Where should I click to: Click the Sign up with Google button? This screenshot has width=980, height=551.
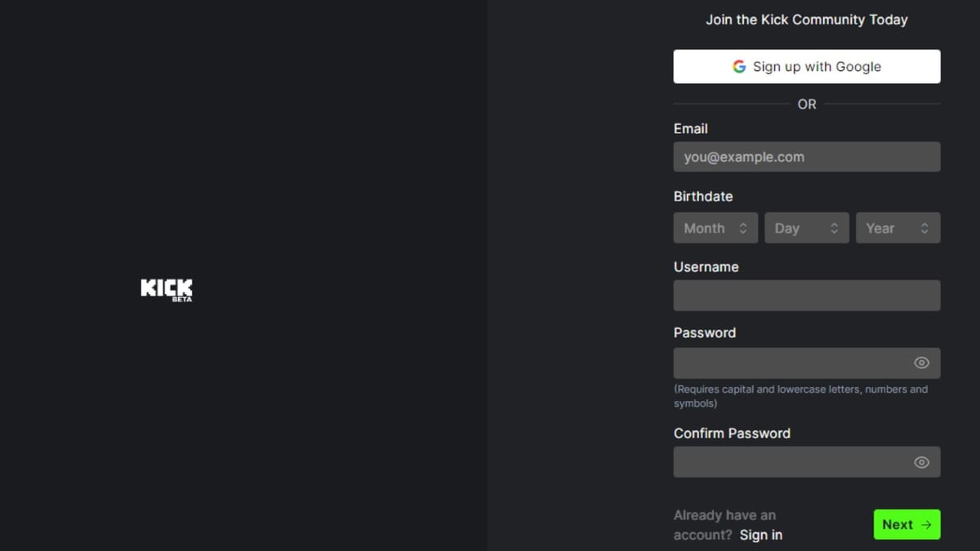point(807,66)
